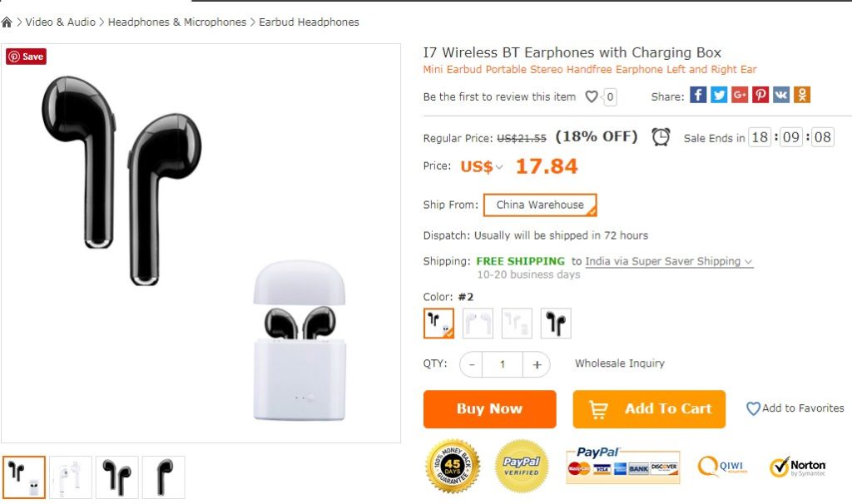Click the Add To Cart button
Viewport: 852px width, 504px height.
(x=649, y=409)
